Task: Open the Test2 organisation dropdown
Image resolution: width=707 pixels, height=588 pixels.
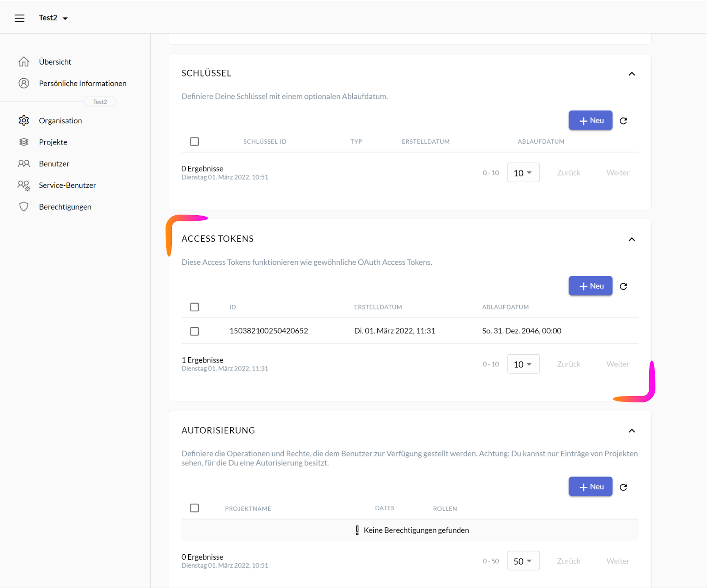Action: (53, 18)
